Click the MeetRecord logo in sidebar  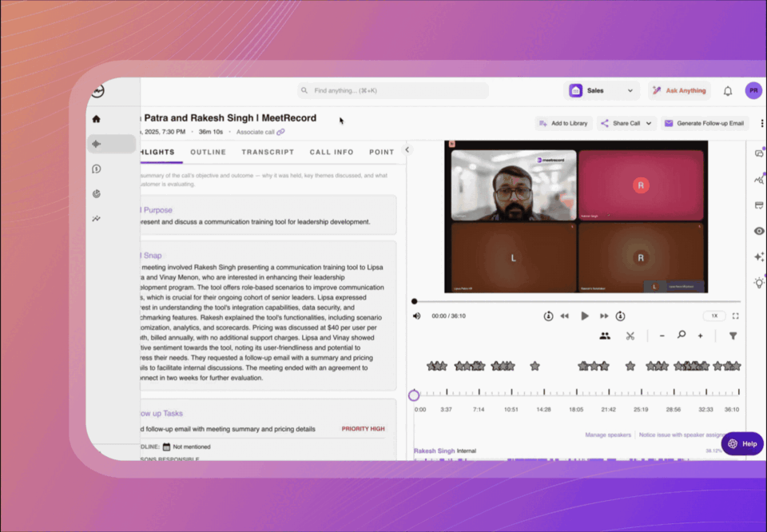(97, 91)
